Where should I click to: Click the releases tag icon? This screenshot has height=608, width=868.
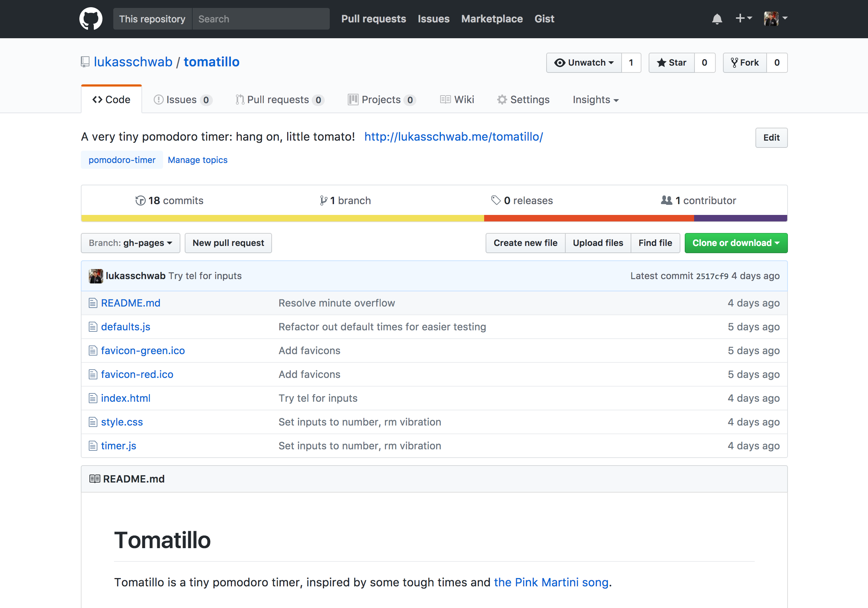click(x=496, y=200)
